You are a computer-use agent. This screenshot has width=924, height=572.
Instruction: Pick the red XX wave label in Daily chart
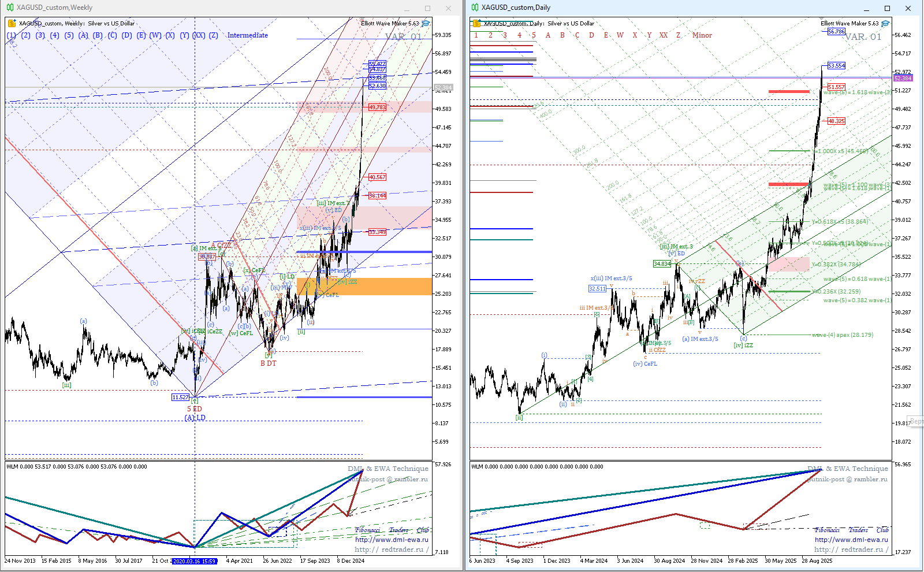(x=664, y=35)
